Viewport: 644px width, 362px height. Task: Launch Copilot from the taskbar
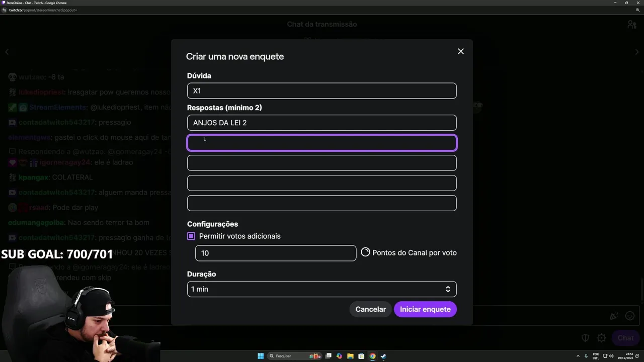340,356
